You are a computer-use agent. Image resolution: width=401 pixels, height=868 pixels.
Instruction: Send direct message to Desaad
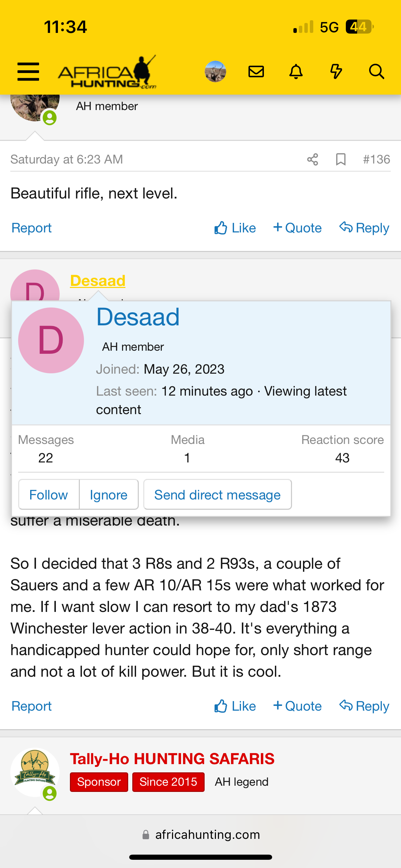click(x=217, y=495)
